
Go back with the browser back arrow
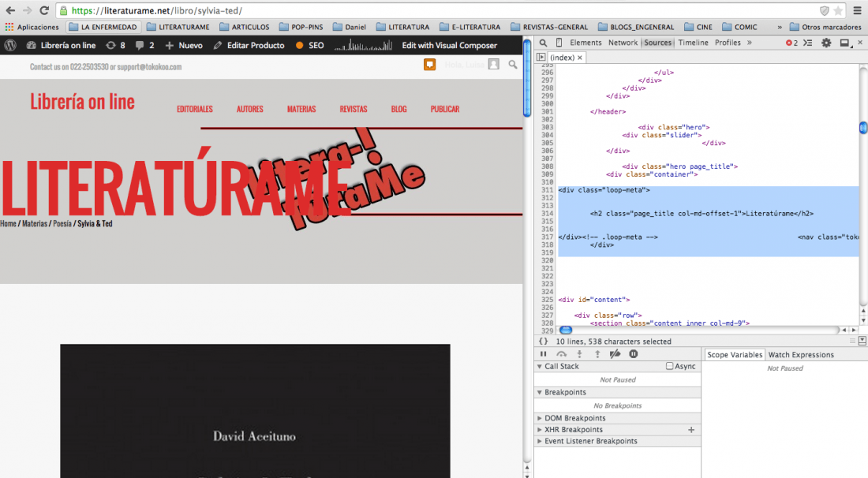coord(10,10)
